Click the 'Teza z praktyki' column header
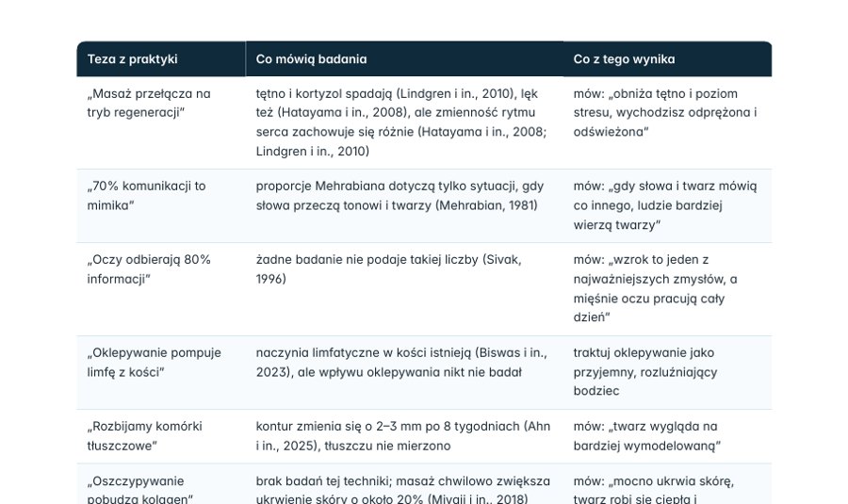848x504 pixels. tap(161, 59)
